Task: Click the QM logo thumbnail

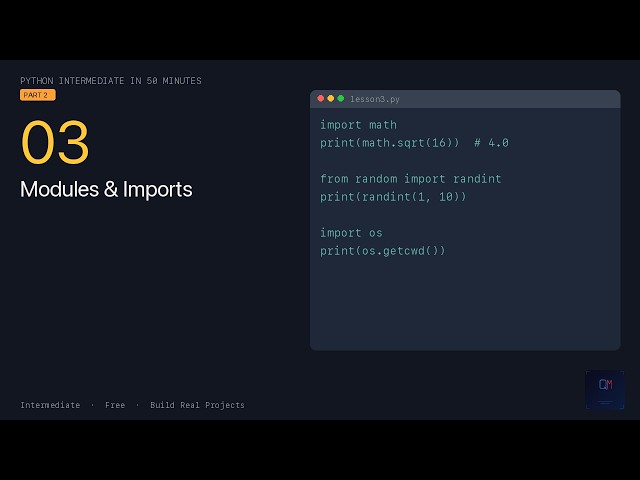Action: [x=605, y=389]
